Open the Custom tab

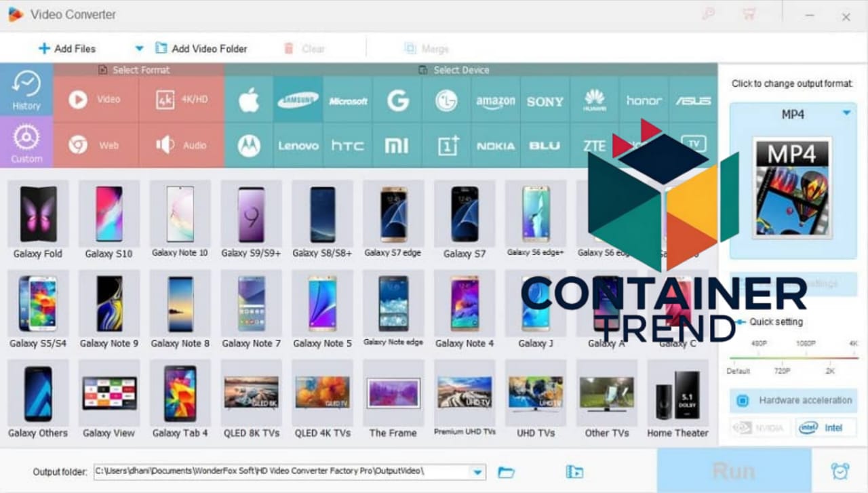(x=26, y=142)
